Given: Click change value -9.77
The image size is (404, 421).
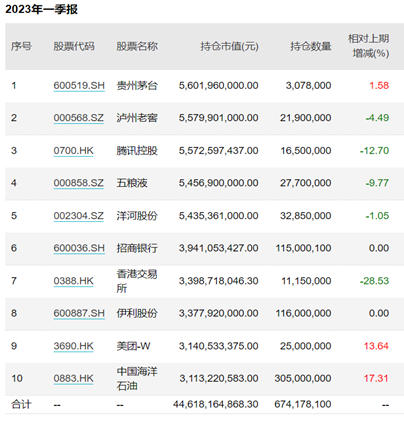Looking at the screenshot, I should pyautogui.click(x=377, y=183).
